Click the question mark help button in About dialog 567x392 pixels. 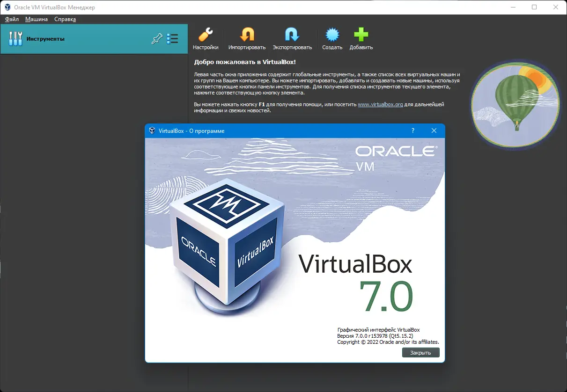point(412,131)
